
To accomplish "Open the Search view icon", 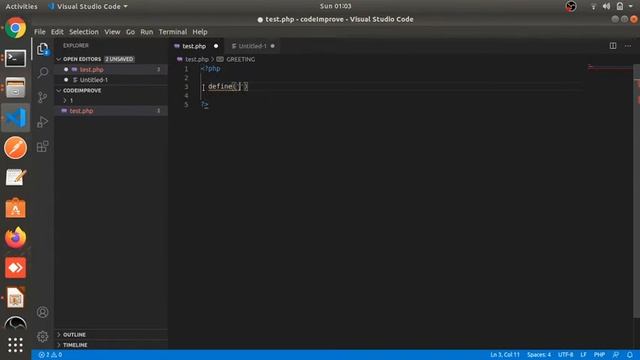I will 42,73.
